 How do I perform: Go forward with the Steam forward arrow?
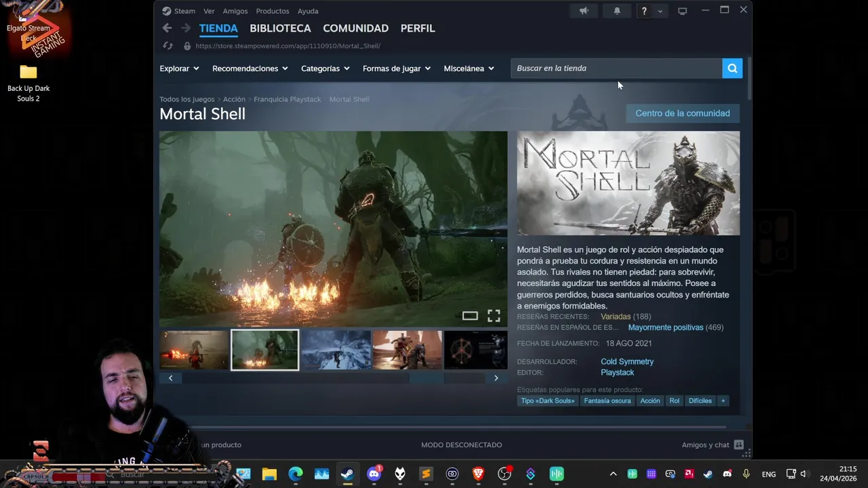click(x=186, y=28)
